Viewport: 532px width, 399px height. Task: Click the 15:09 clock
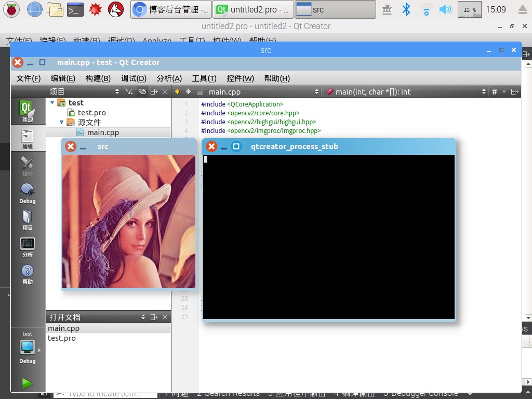click(x=496, y=9)
